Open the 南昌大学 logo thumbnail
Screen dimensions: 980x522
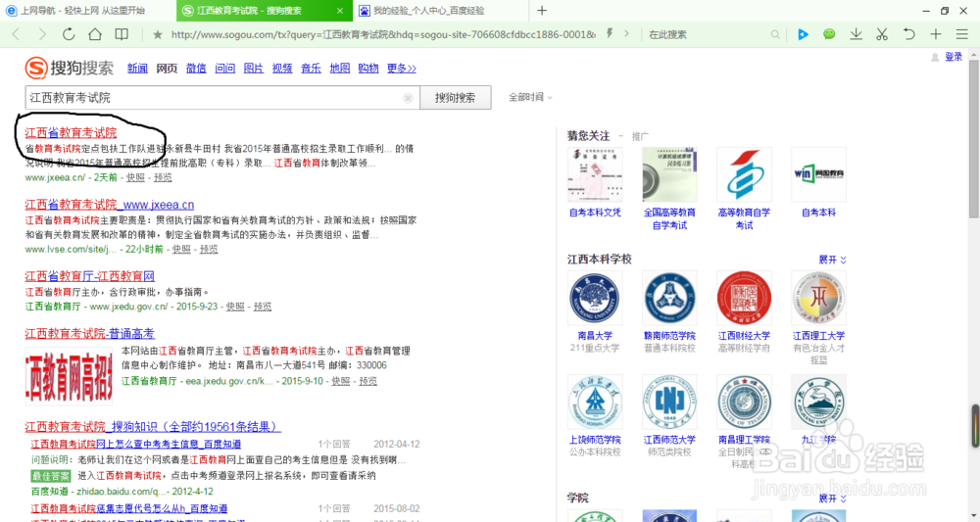click(x=595, y=298)
